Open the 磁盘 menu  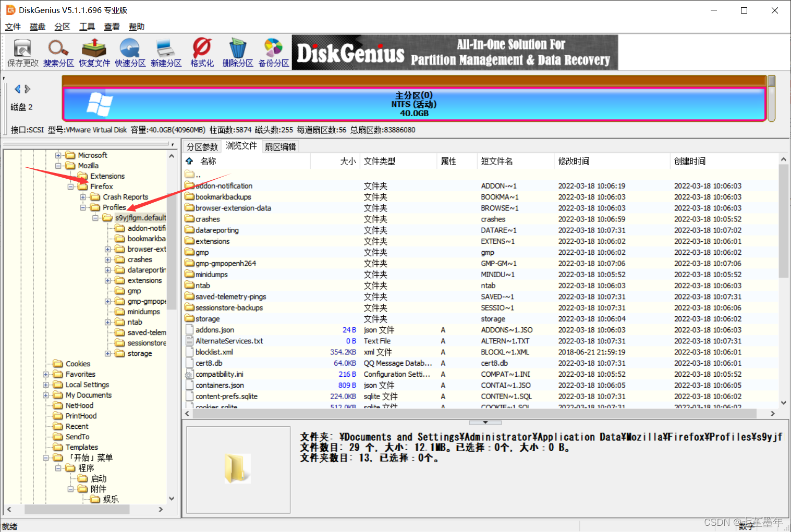(x=38, y=27)
